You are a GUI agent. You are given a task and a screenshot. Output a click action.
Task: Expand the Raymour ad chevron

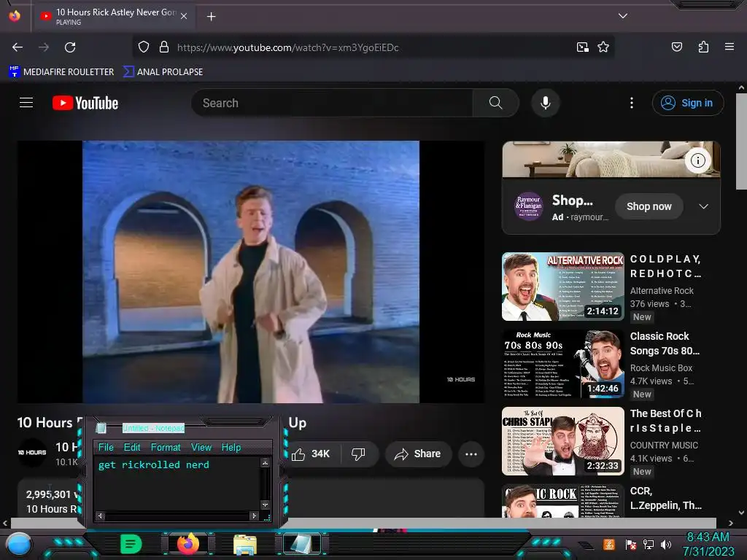pyautogui.click(x=703, y=206)
